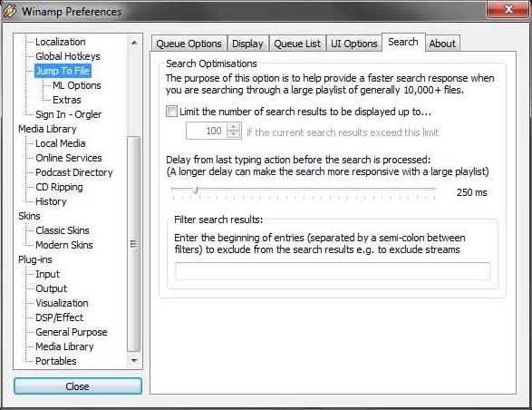Open Extras under Jump To File
This screenshot has width=532, height=410.
pos(67,100)
